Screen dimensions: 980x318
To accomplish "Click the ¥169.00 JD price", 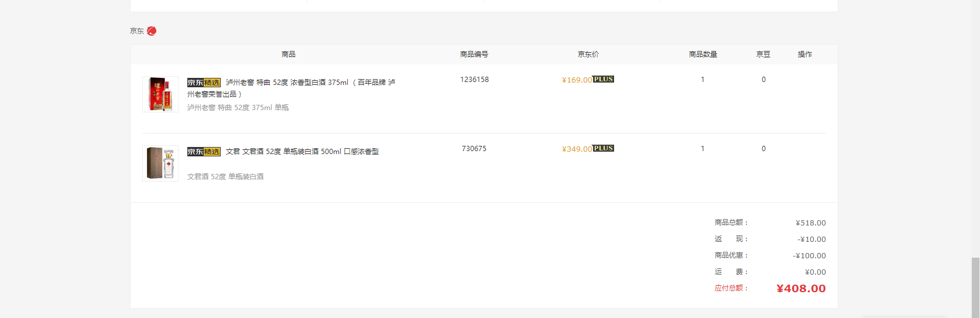I will click(577, 80).
